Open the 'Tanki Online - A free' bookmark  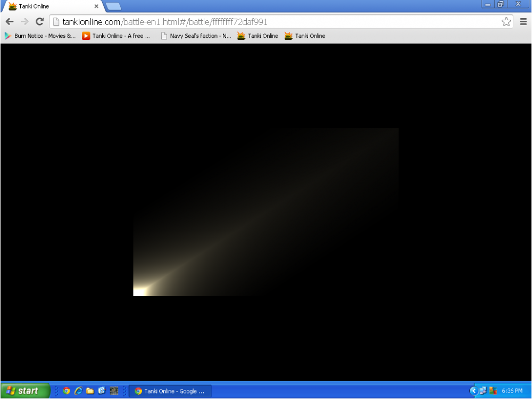(116, 36)
